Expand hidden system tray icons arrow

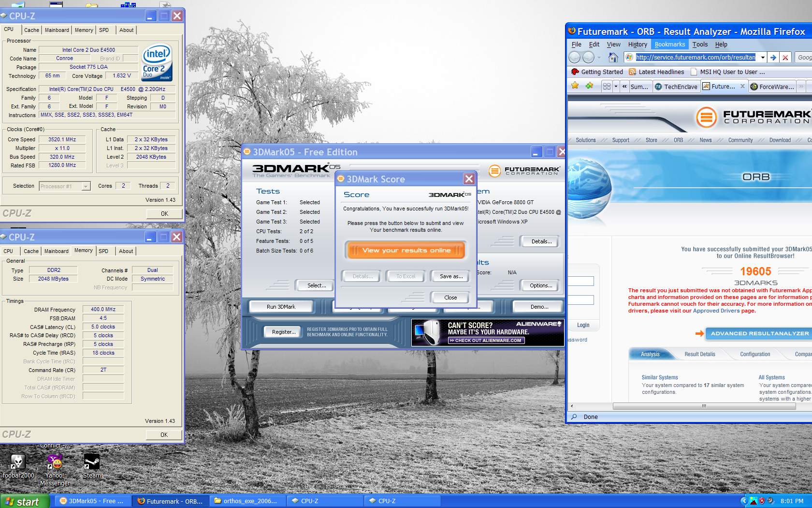pyautogui.click(x=744, y=501)
